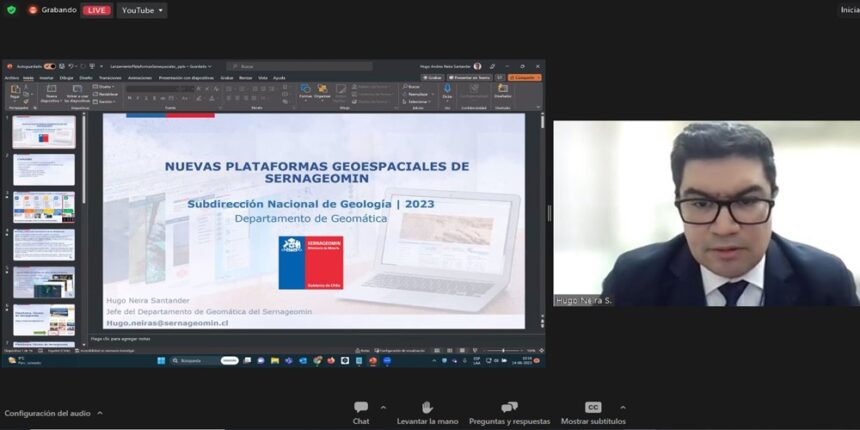The width and height of the screenshot is (860, 430).
Task: Click the green encryption shield icon
Action: pos(11,10)
